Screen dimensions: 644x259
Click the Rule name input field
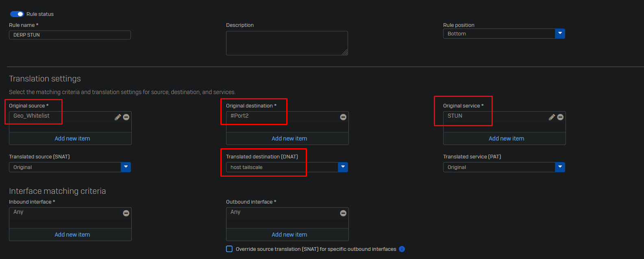[x=70, y=35]
